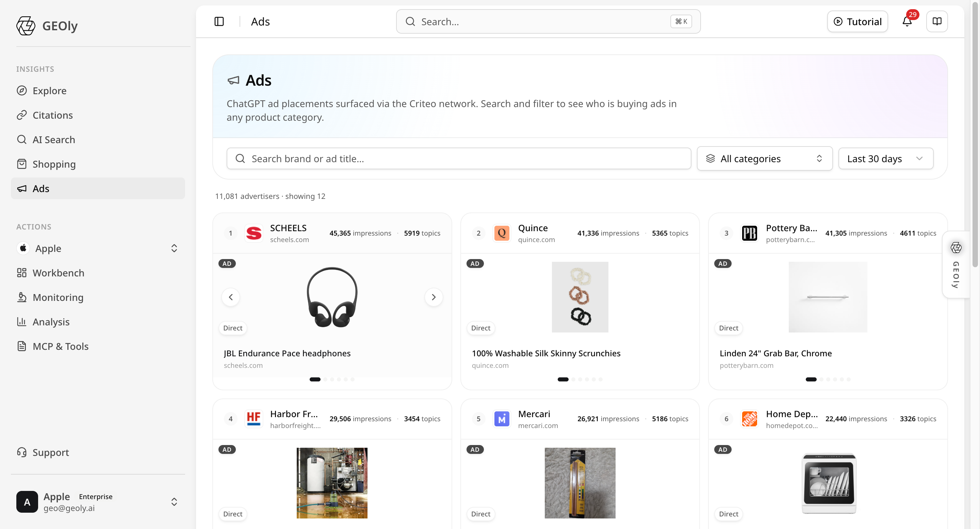Select the first carousel dot on Quince ad
This screenshot has height=529, width=980.
tap(563, 379)
